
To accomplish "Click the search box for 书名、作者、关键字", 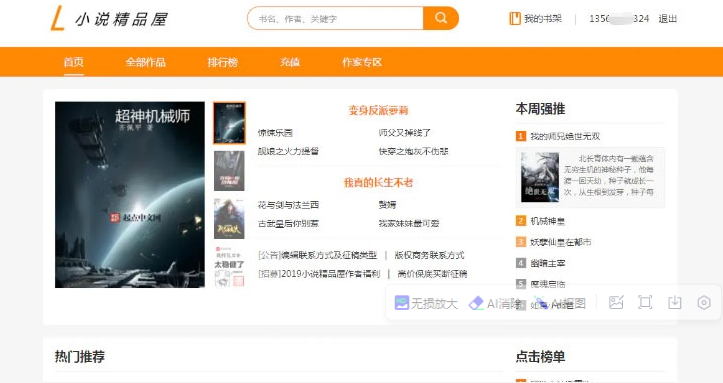I will click(335, 18).
